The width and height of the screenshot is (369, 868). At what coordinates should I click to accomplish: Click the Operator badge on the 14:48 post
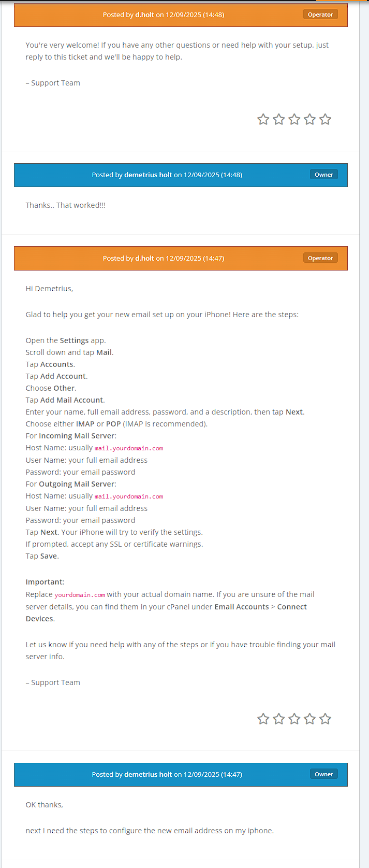click(x=320, y=15)
